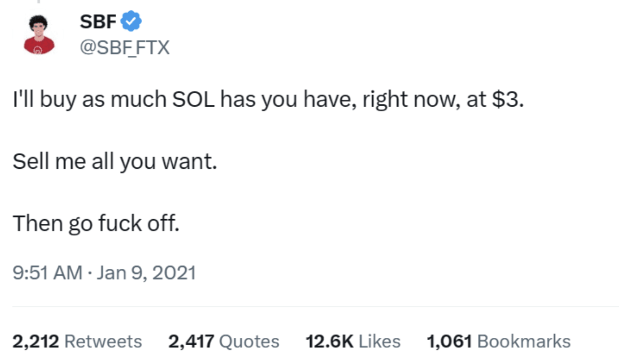Click the word SOL in the tweet
The height and width of the screenshot is (364, 619).
point(193,99)
